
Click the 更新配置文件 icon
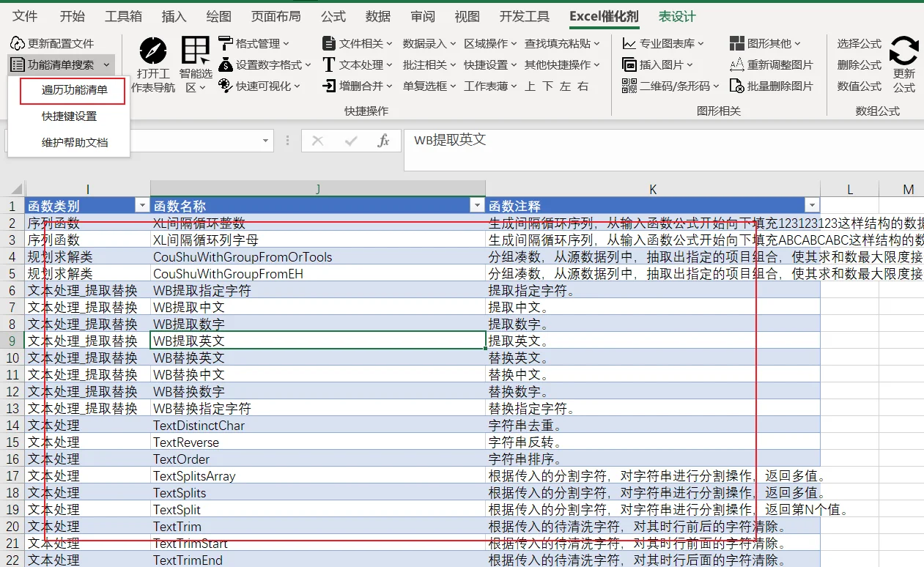[x=18, y=43]
